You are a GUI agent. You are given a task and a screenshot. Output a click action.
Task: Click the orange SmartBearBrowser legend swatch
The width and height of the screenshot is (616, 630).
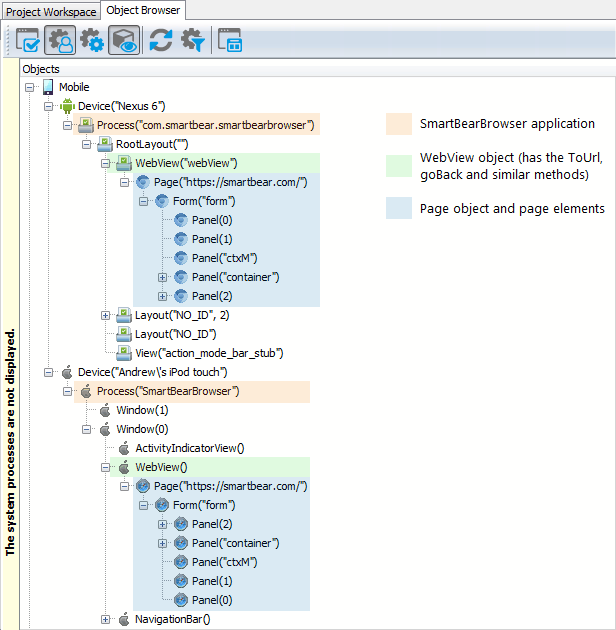(x=398, y=124)
